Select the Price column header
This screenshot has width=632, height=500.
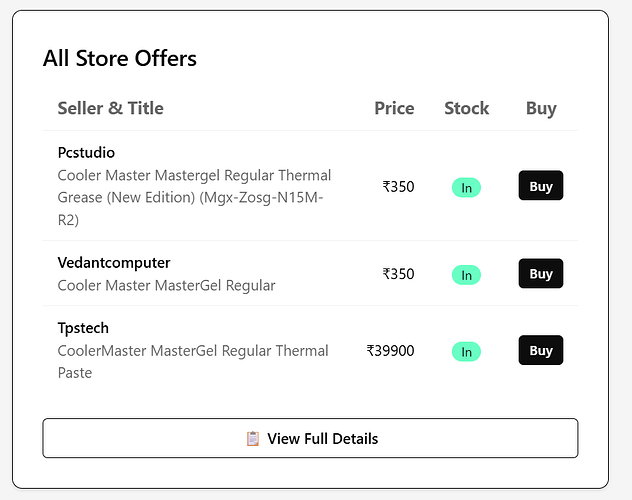[x=394, y=108]
